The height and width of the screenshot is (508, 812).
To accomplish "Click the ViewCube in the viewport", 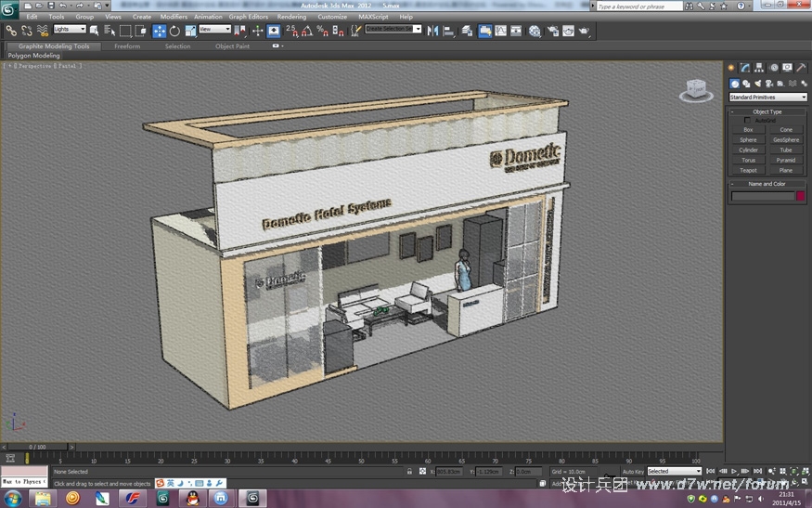I will (696, 90).
